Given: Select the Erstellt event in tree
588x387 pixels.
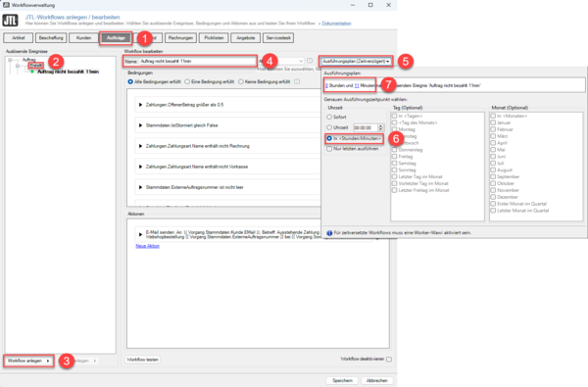Looking at the screenshot, I should [36, 66].
